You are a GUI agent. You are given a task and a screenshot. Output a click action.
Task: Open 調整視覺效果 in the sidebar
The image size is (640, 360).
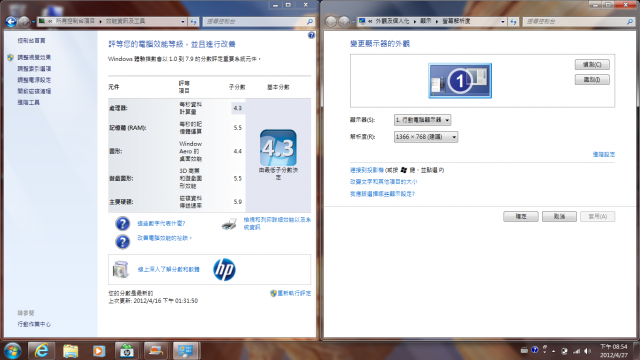click(x=34, y=58)
